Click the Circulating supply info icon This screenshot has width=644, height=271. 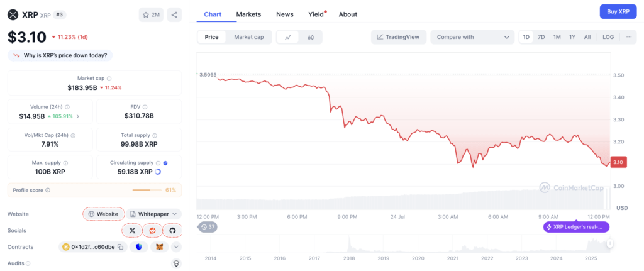158,163
